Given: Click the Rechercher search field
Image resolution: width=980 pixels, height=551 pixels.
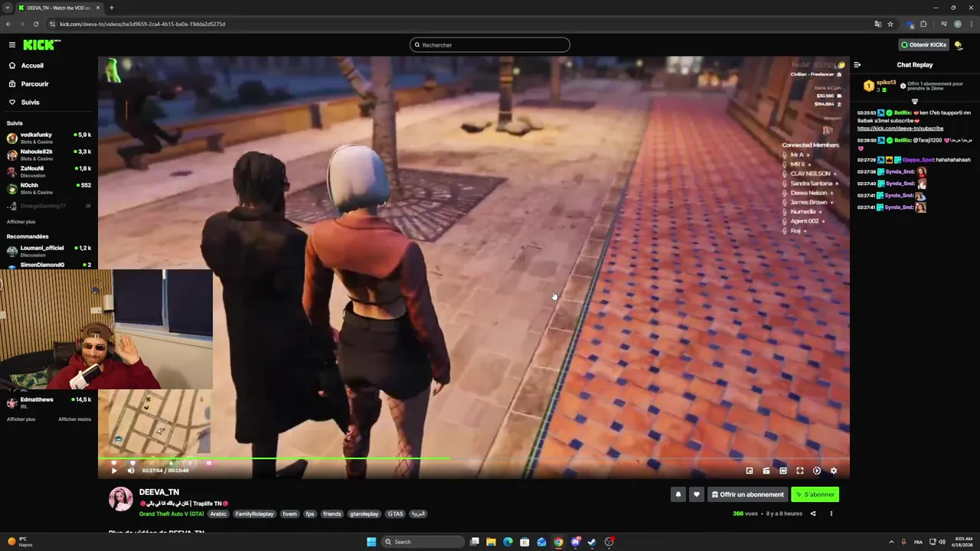Looking at the screenshot, I should click(x=490, y=45).
